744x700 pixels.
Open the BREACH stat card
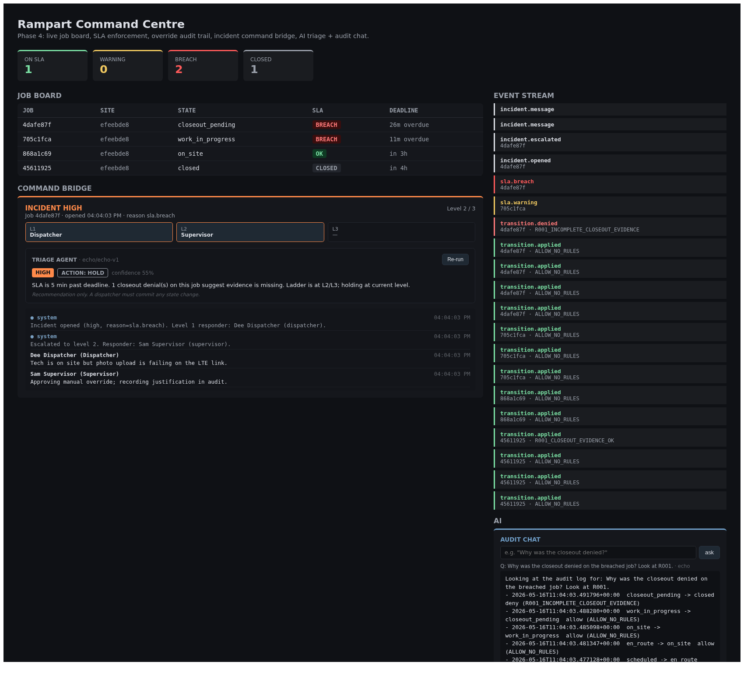pos(203,65)
